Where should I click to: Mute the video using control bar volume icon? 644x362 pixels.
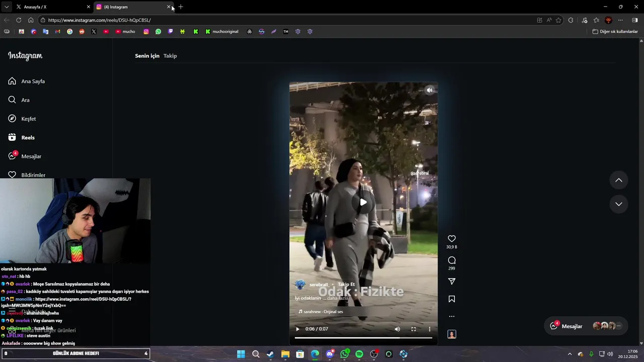[x=397, y=329]
